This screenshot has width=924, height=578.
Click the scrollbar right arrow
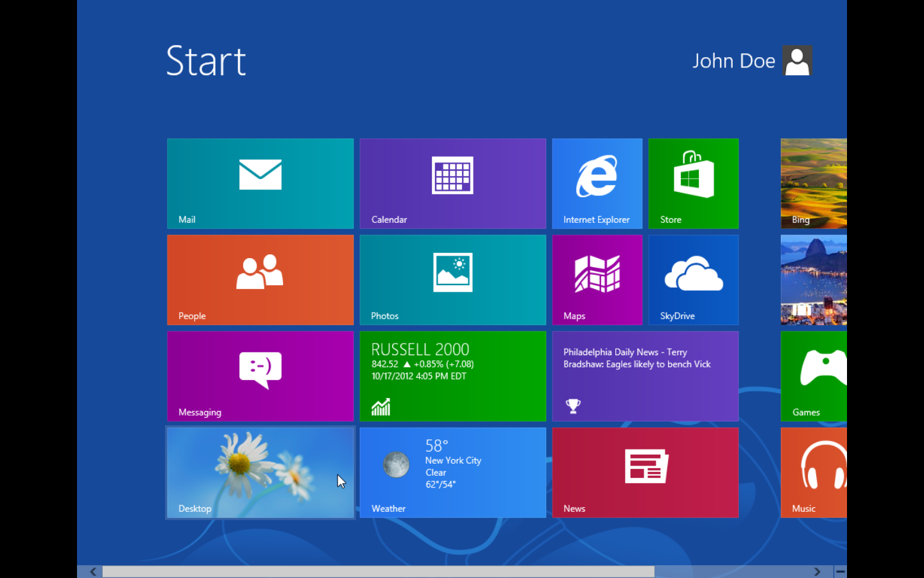pyautogui.click(x=817, y=572)
